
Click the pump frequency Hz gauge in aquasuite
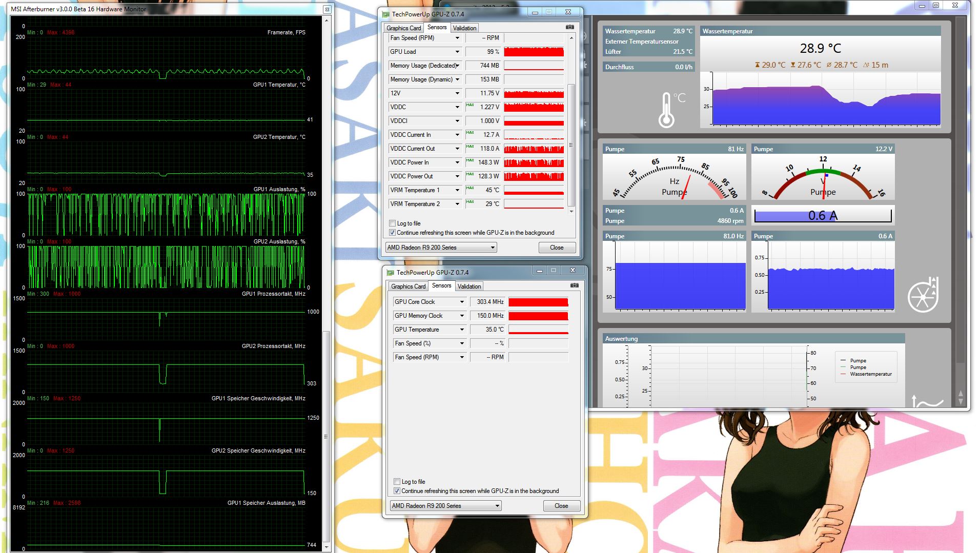pos(675,177)
